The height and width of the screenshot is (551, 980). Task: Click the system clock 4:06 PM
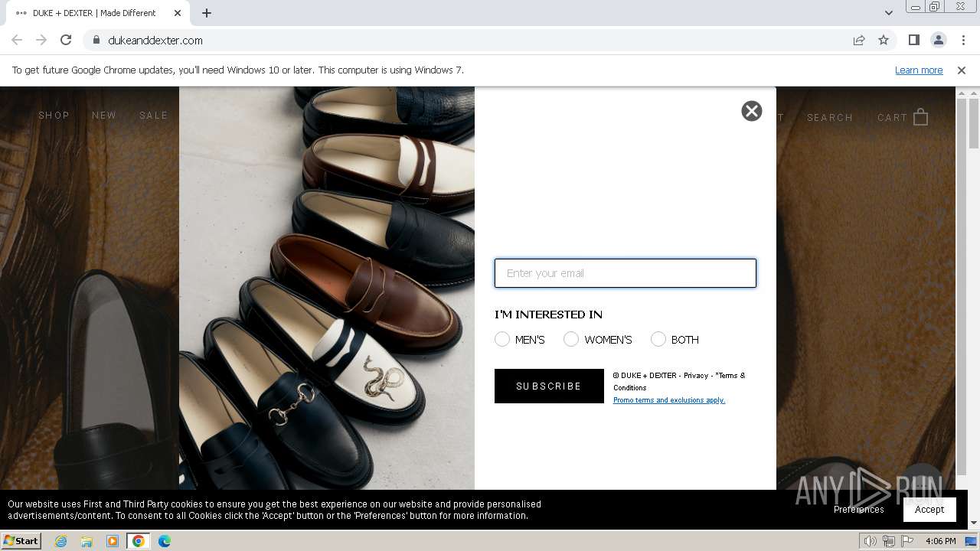tap(940, 541)
